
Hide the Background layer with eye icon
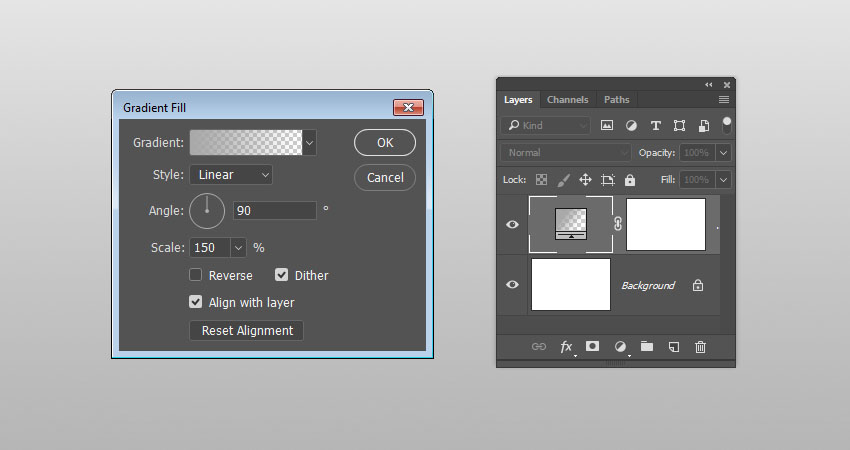(x=513, y=285)
